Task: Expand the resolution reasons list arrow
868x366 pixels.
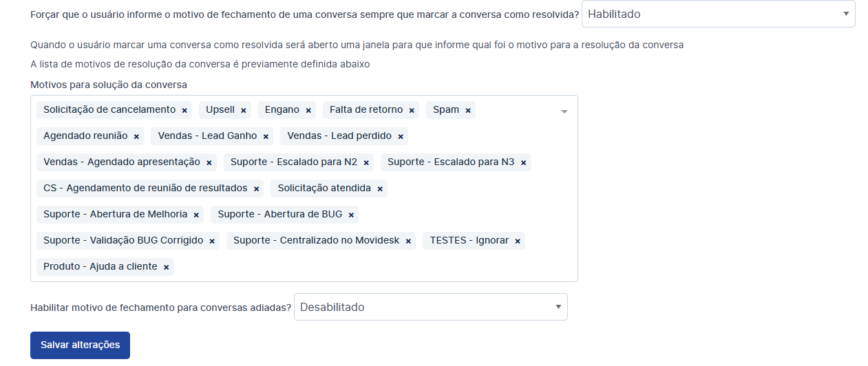Action: tap(564, 111)
